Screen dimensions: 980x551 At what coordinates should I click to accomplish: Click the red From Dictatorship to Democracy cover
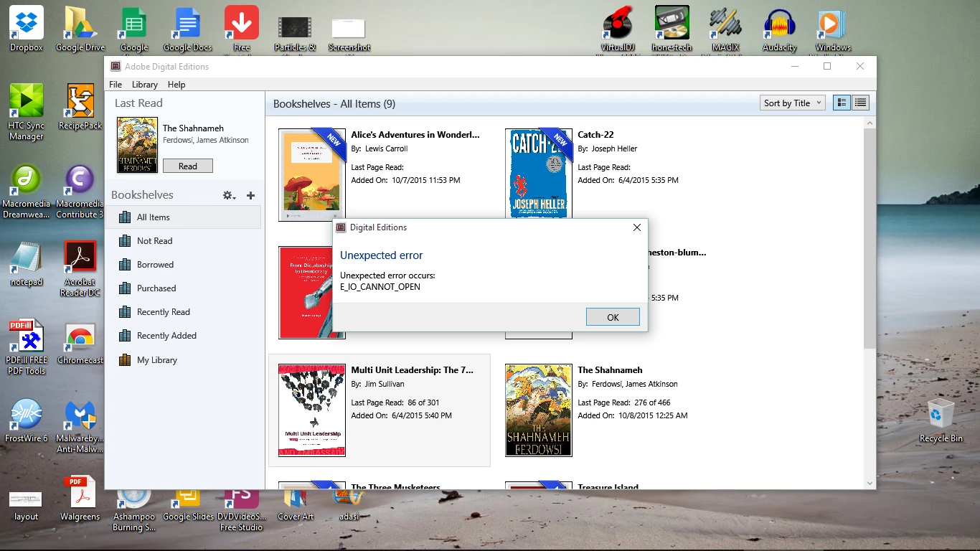306,293
